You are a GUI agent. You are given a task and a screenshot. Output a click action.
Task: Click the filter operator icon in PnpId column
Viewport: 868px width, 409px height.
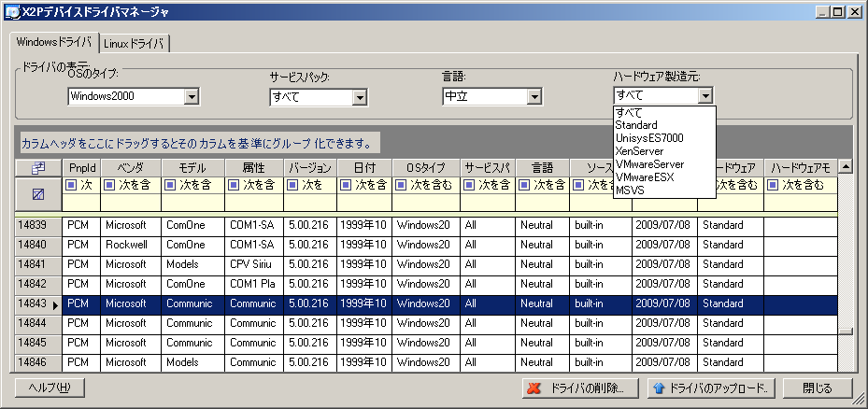(x=71, y=186)
